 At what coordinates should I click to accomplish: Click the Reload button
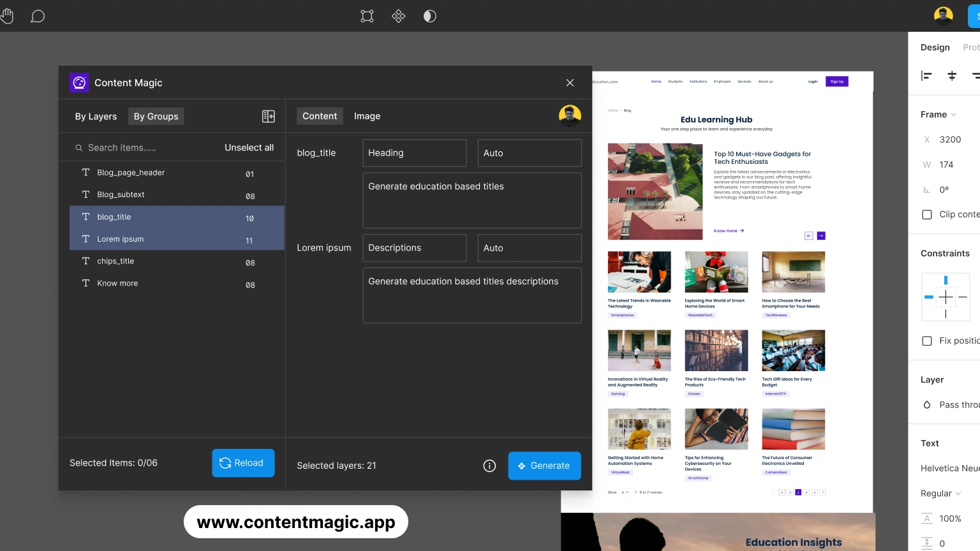pyautogui.click(x=243, y=463)
